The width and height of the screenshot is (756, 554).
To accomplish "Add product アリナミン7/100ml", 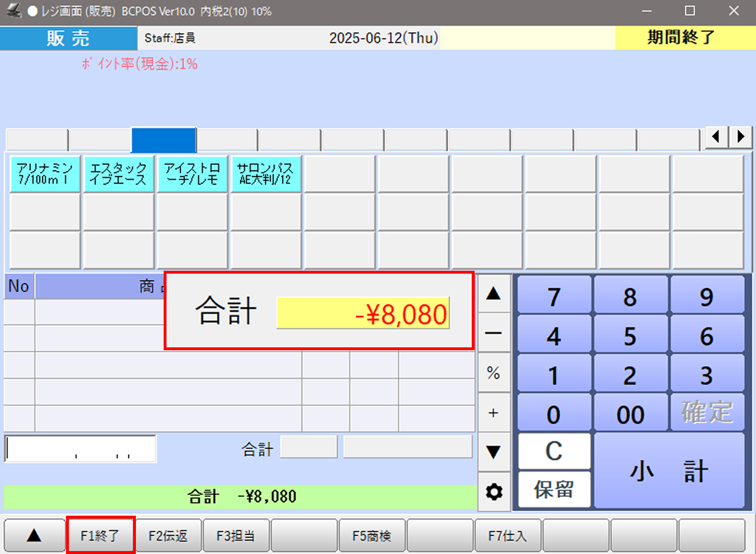I will 45,174.
